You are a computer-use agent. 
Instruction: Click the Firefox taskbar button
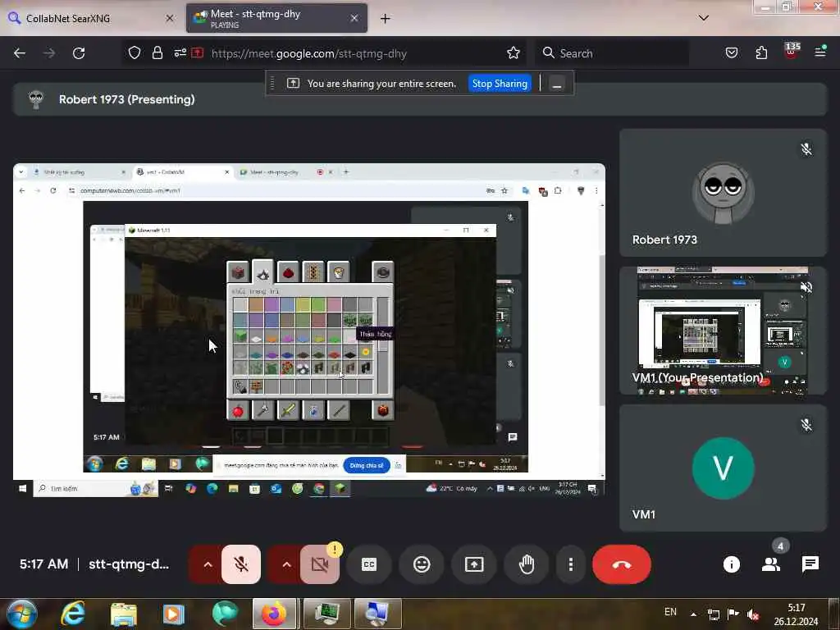274,614
